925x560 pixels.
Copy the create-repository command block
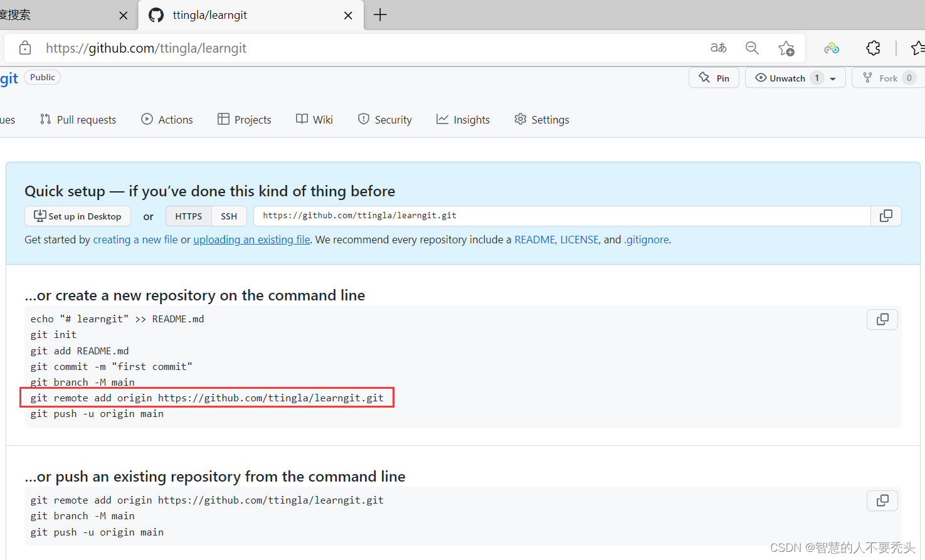[x=882, y=319]
